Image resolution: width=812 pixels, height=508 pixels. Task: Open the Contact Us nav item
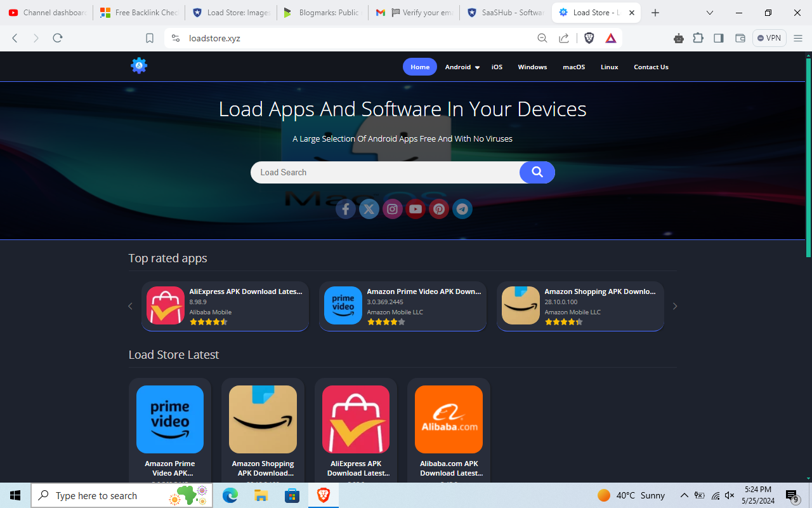coord(651,67)
